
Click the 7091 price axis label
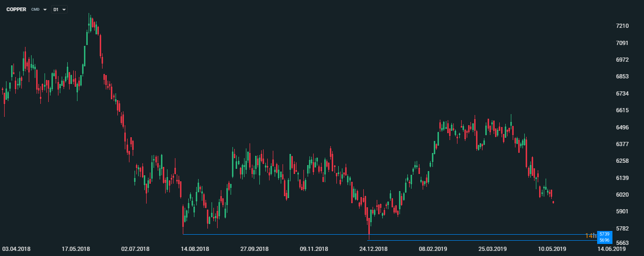(622, 43)
